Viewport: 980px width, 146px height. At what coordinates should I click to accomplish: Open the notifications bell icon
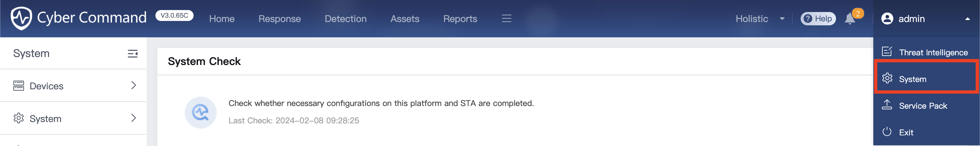(x=850, y=19)
